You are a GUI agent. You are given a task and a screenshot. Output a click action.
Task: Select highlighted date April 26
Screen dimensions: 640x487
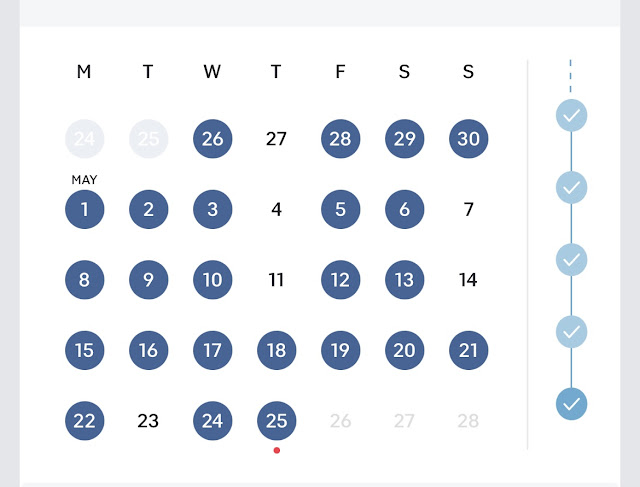coord(213,139)
